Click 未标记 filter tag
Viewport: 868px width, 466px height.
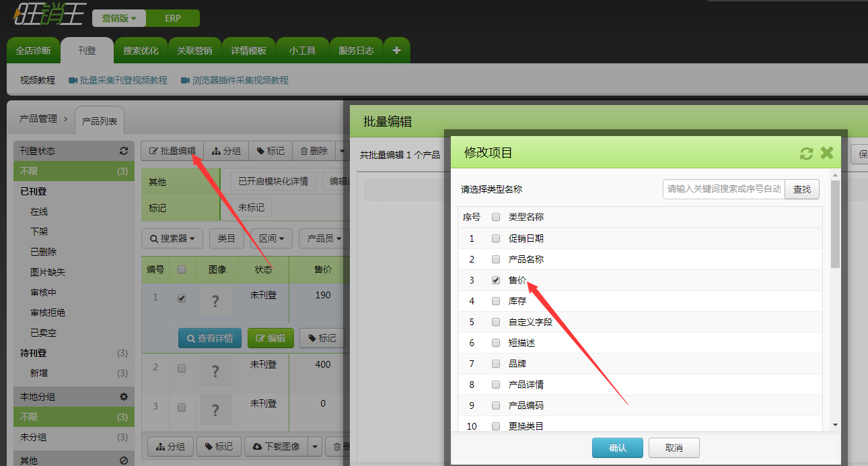pos(251,207)
